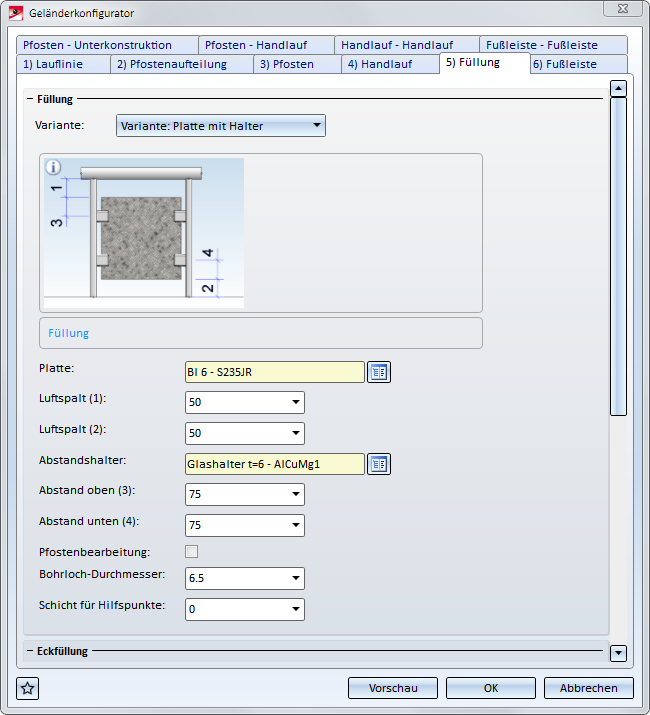Viewport: 650px width, 715px height.
Task: Click the favorites star icon
Action: [28, 688]
